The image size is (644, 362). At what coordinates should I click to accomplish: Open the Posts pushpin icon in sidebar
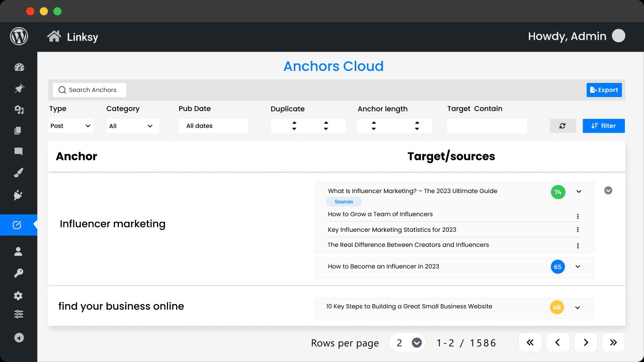tap(19, 89)
